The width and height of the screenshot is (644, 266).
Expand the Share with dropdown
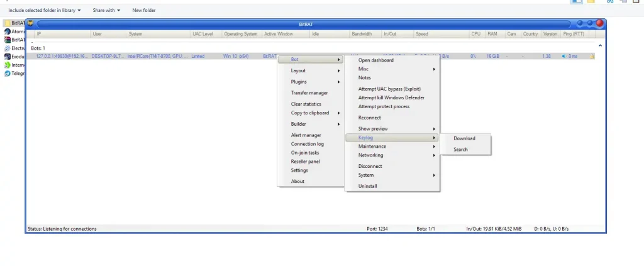coord(106,10)
